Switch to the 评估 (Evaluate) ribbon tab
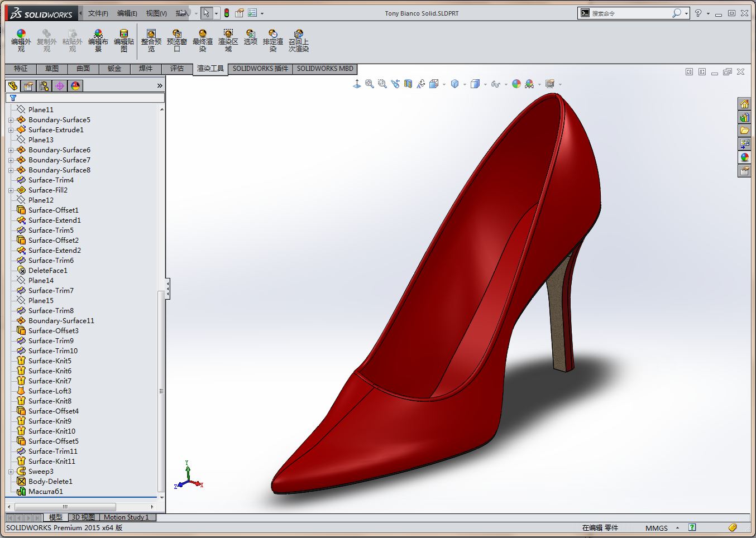The image size is (756, 538). point(177,69)
